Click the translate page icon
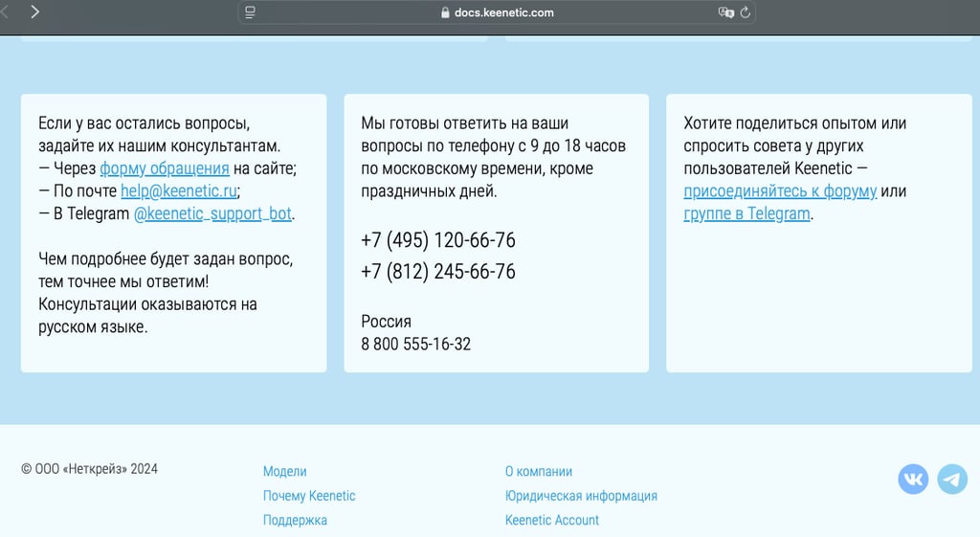 pos(725,11)
